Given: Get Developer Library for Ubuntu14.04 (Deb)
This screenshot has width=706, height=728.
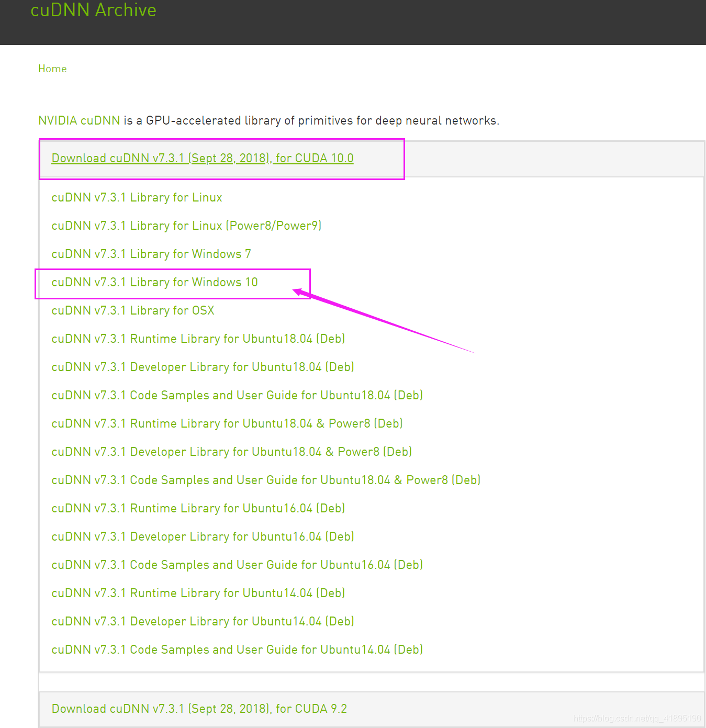Looking at the screenshot, I should [x=203, y=621].
